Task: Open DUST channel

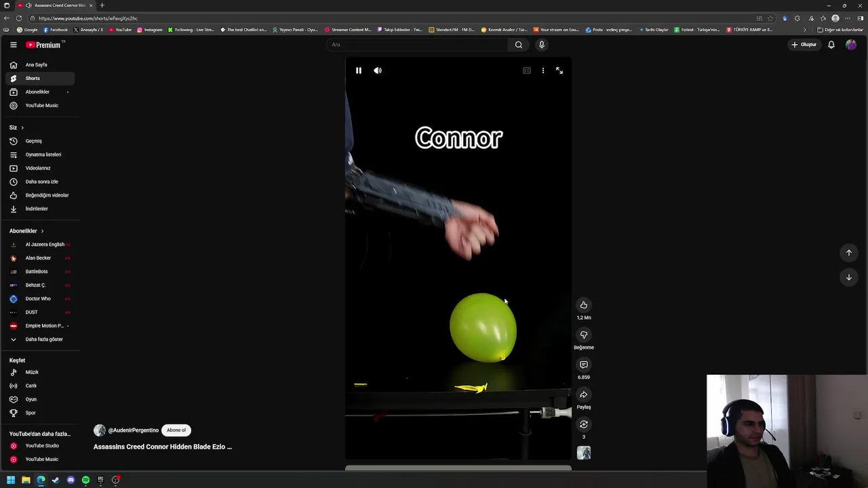Action: 41,312
